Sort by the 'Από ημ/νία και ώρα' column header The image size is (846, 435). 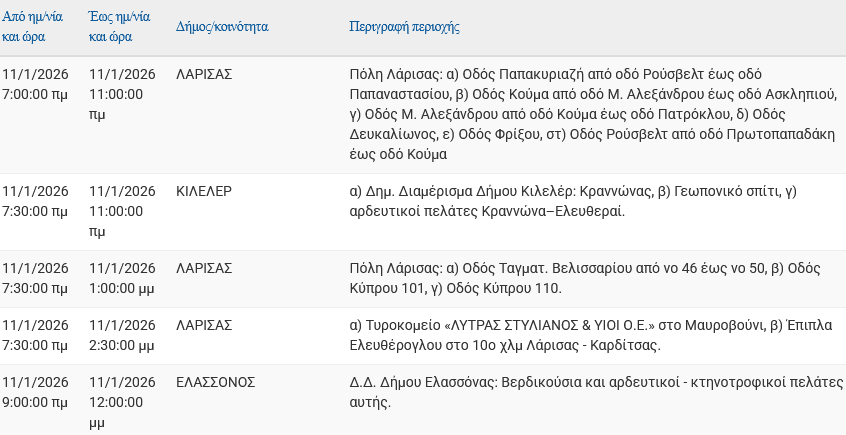36,27
